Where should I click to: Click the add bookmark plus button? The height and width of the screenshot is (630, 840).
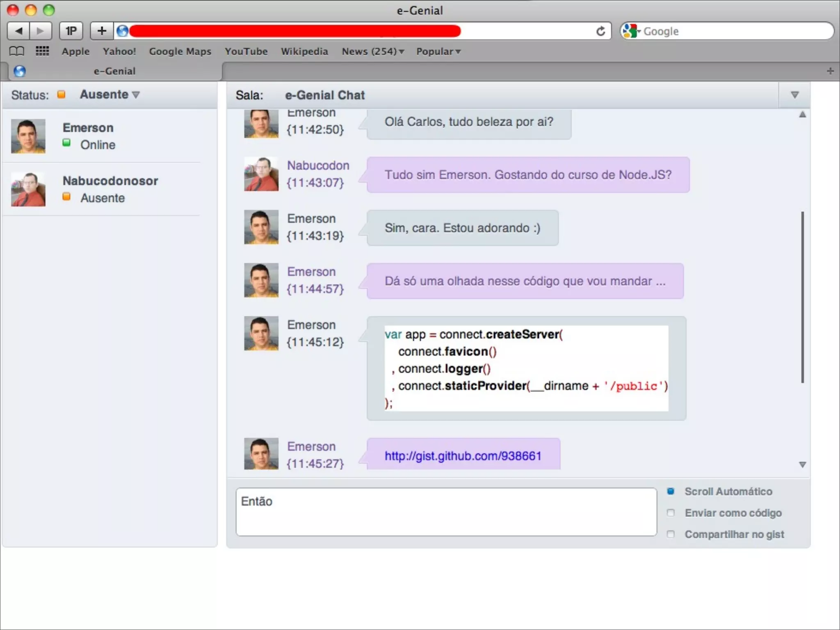click(x=102, y=31)
